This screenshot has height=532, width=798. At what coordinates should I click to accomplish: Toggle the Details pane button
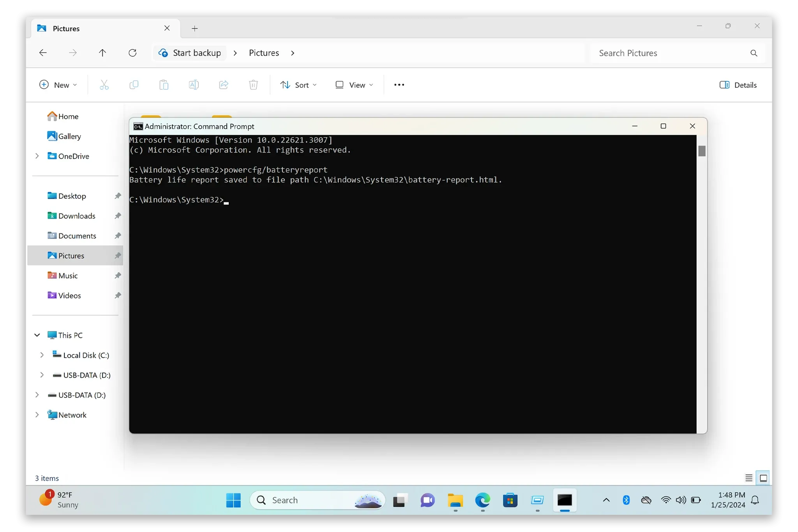pos(738,85)
